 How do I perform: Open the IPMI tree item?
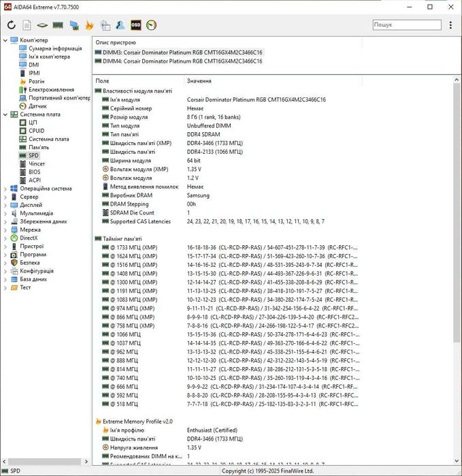(x=34, y=73)
